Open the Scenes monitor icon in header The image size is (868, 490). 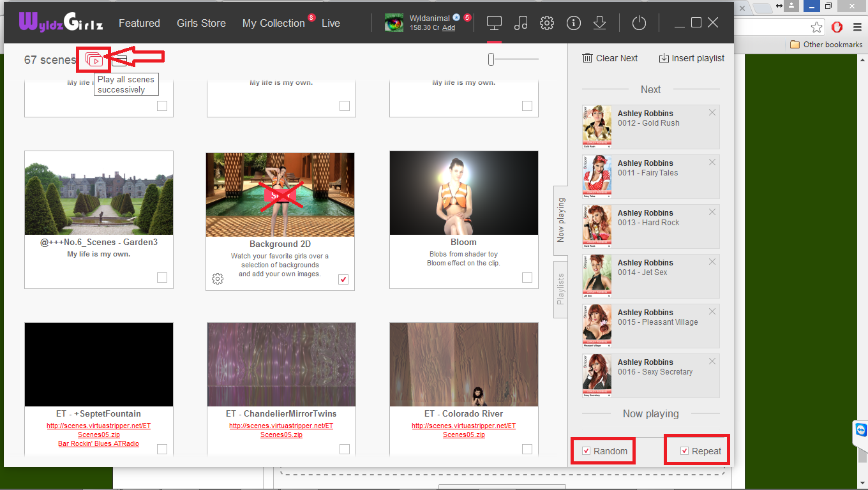pos(494,23)
